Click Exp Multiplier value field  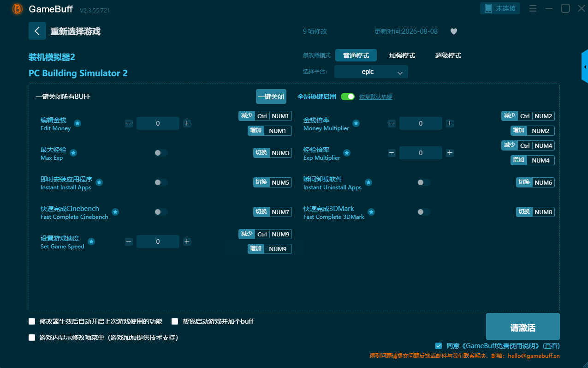tap(421, 153)
